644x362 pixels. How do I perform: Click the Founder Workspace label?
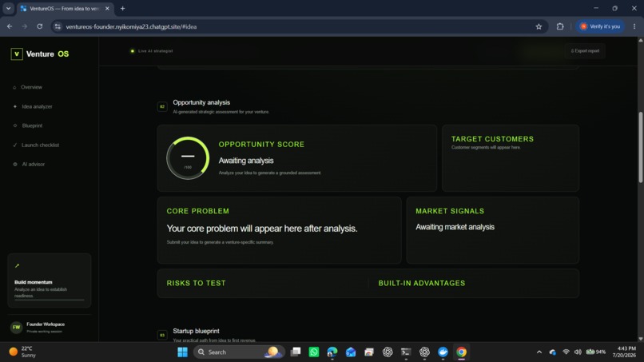point(46,324)
